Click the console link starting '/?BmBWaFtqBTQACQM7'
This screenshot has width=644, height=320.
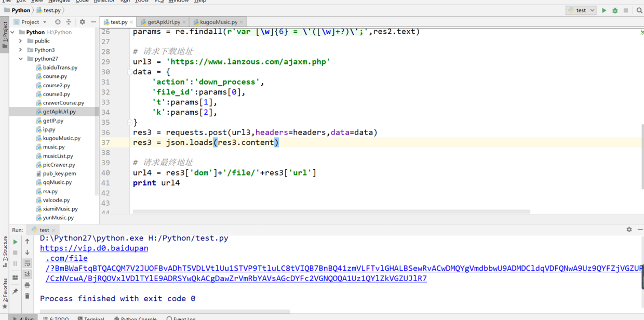[x=344, y=268]
